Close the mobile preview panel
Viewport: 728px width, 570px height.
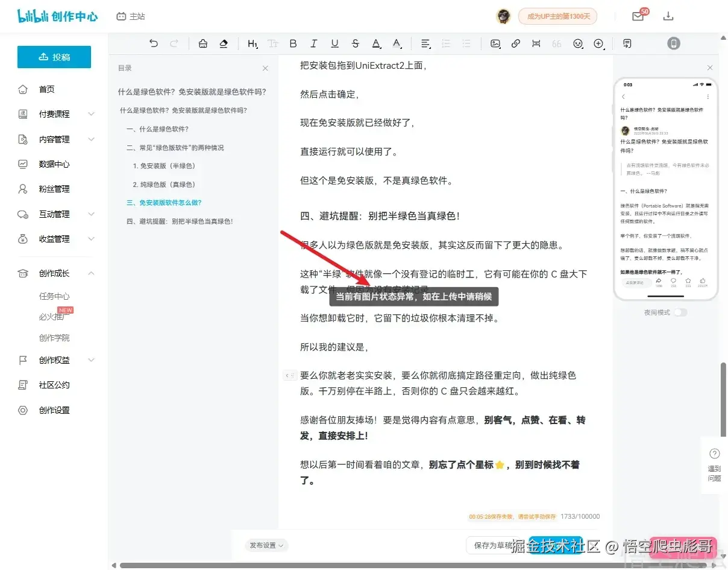click(x=710, y=68)
